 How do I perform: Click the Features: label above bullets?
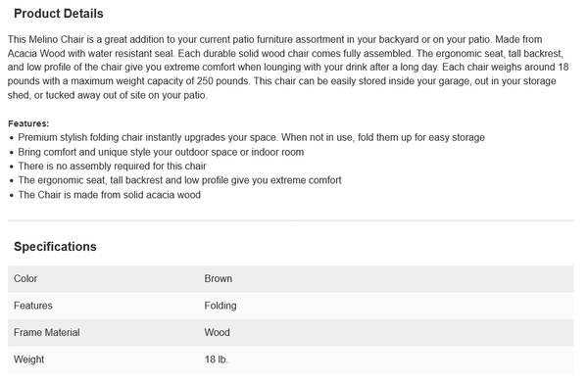pos(28,123)
